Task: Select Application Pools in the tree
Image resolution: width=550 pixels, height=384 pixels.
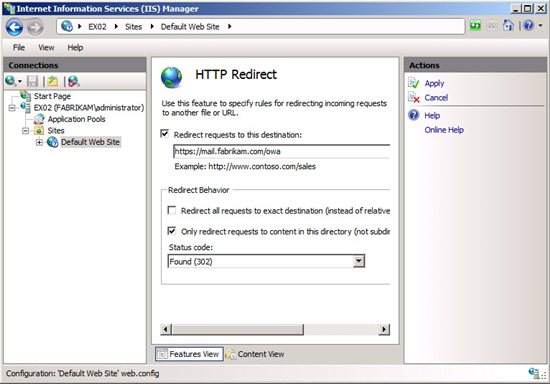Action: (x=76, y=119)
